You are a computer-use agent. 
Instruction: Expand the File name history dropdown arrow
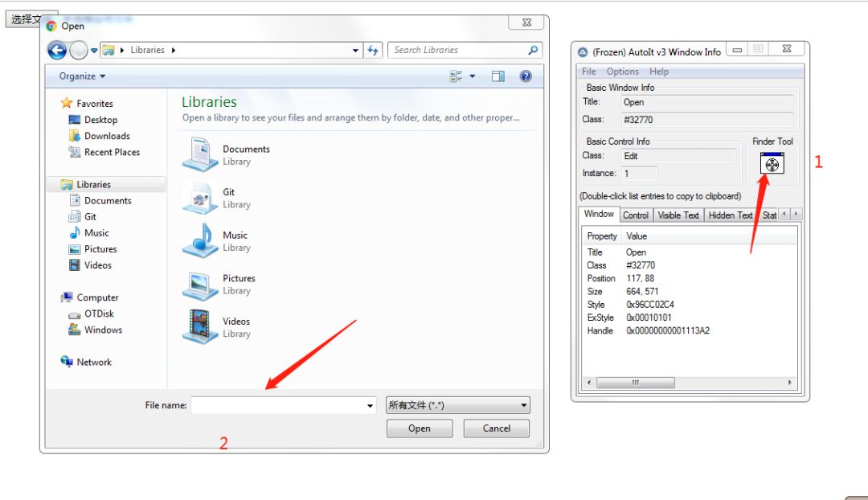(370, 406)
